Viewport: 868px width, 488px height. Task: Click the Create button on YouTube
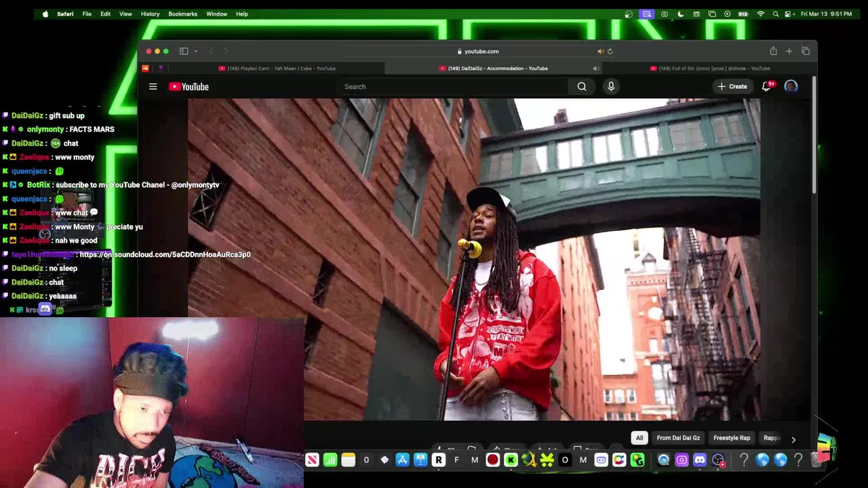tap(732, 87)
